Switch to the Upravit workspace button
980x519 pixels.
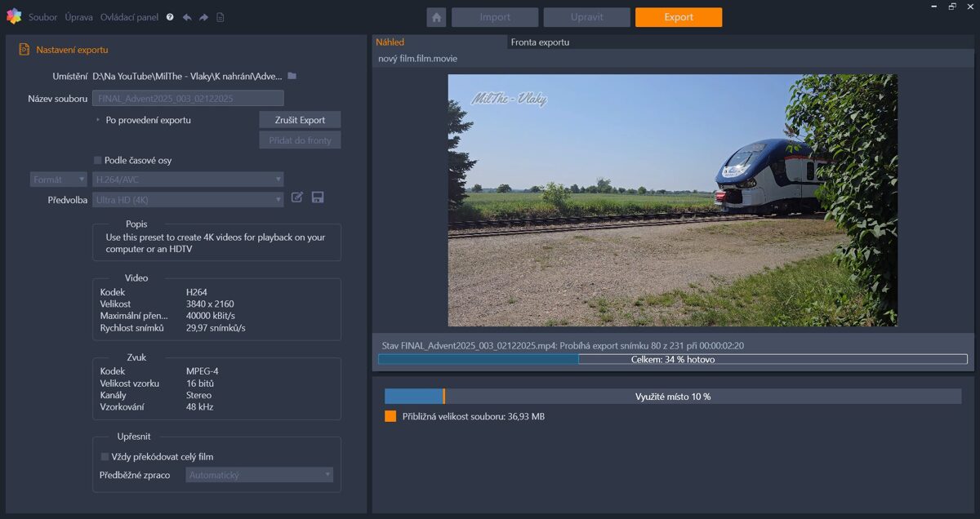pyautogui.click(x=586, y=17)
